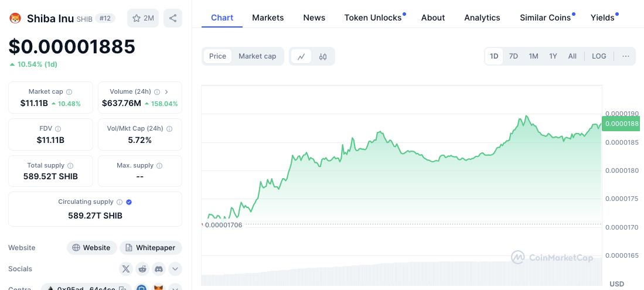Open the About tab

(433, 18)
